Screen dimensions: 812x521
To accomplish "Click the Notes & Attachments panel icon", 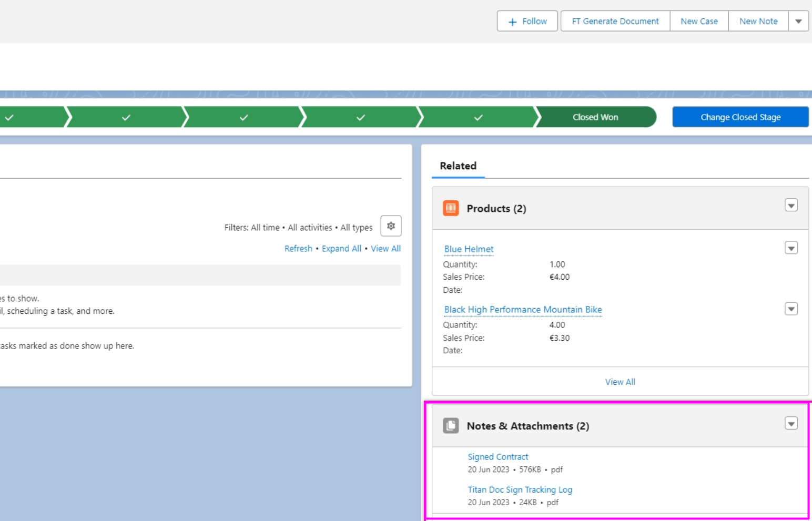I will [x=451, y=425].
